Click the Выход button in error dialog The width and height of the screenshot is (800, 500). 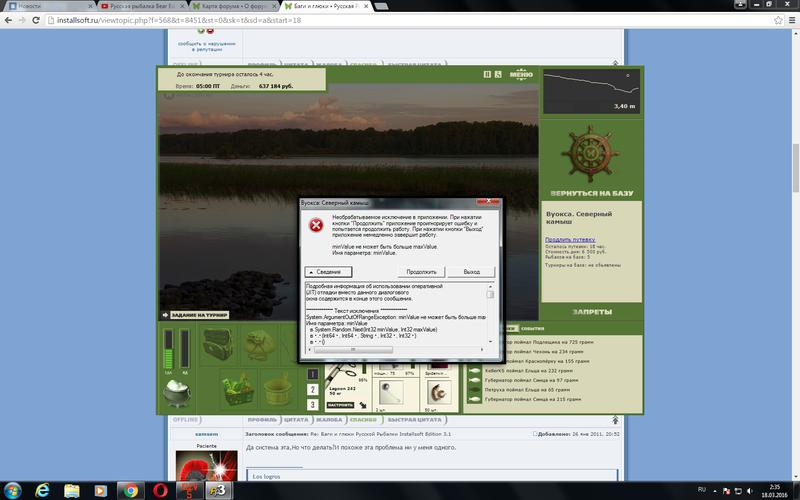(x=471, y=272)
